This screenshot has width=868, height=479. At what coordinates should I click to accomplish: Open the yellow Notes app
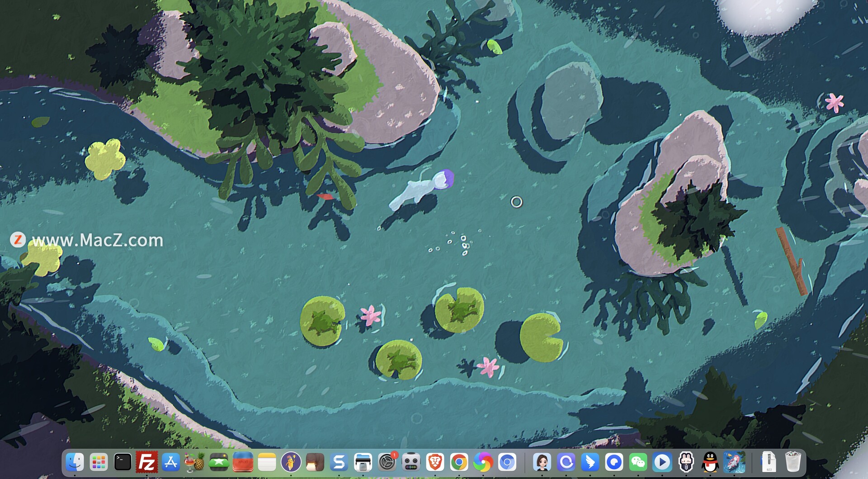coord(267,462)
